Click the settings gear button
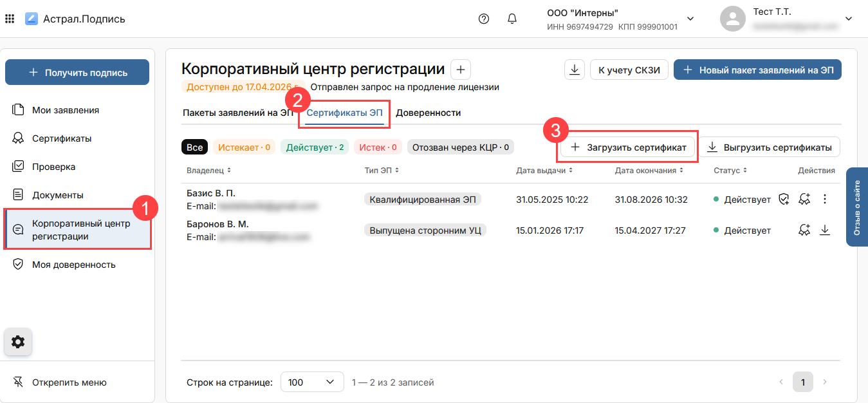This screenshot has width=868, height=403. tap(18, 342)
